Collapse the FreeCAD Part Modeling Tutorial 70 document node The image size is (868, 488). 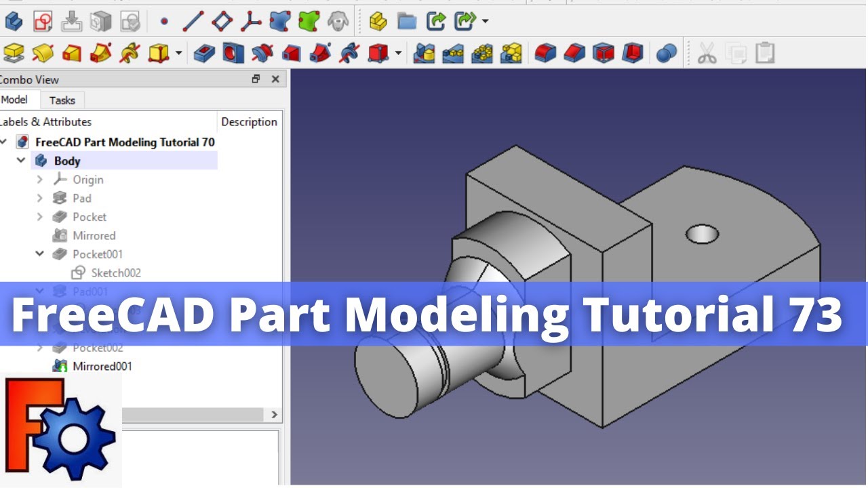coord(4,142)
